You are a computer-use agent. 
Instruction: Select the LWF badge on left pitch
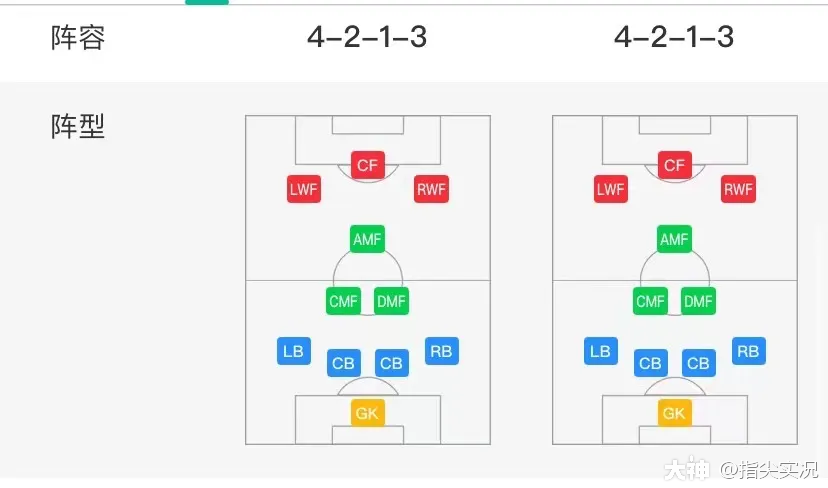[303, 189]
